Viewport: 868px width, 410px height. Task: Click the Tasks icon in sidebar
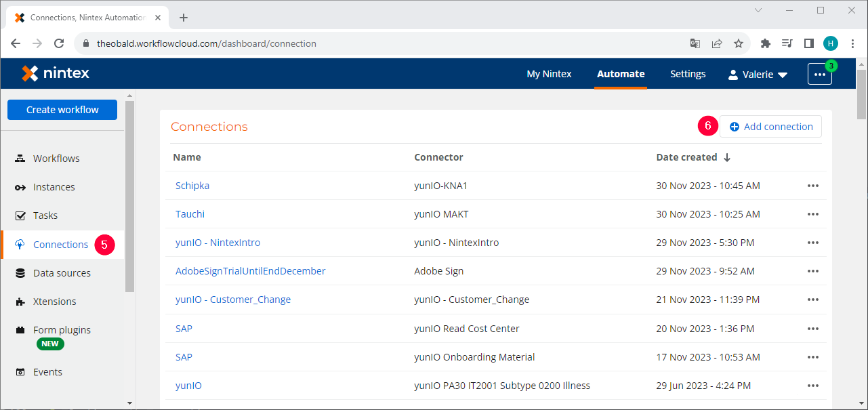(x=20, y=216)
